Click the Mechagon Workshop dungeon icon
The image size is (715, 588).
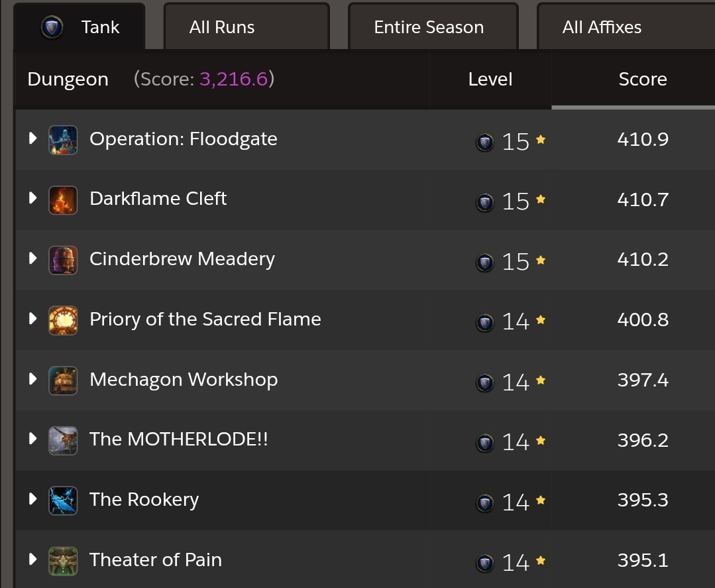click(63, 381)
